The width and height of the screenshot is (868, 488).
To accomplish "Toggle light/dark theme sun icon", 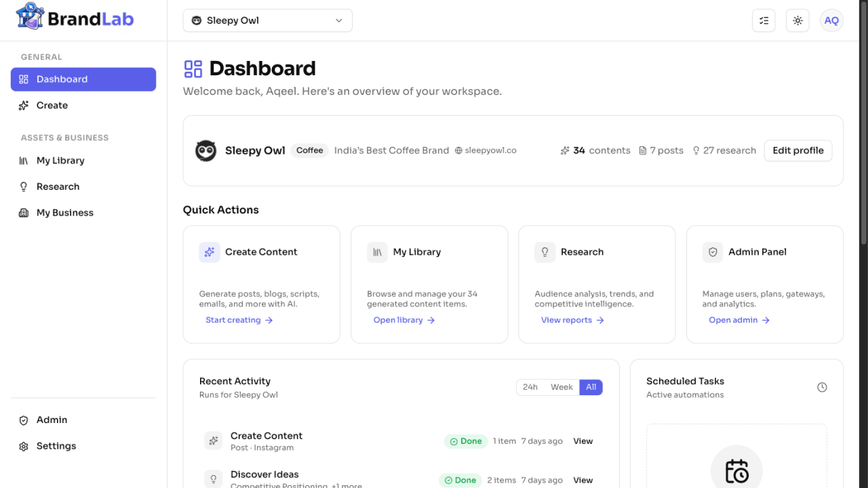I will (797, 20).
